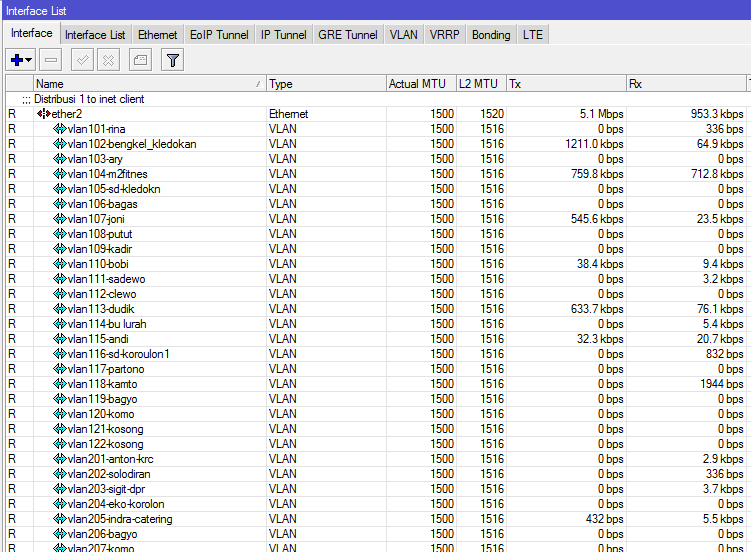The height and width of the screenshot is (552, 751).
Task: Open the VRRP tab
Action: pos(444,35)
